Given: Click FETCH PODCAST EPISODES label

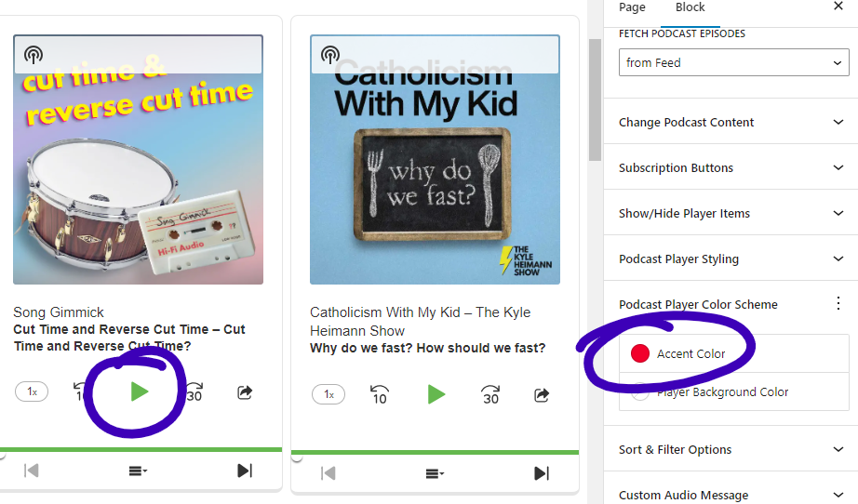Looking at the screenshot, I should point(682,33).
